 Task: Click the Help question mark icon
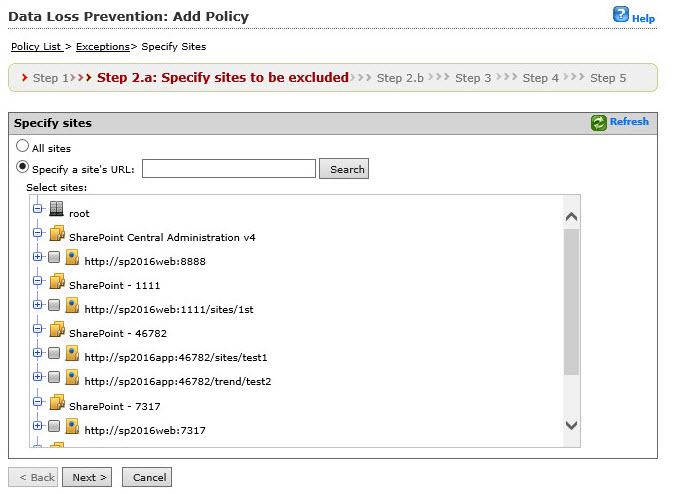pos(620,15)
